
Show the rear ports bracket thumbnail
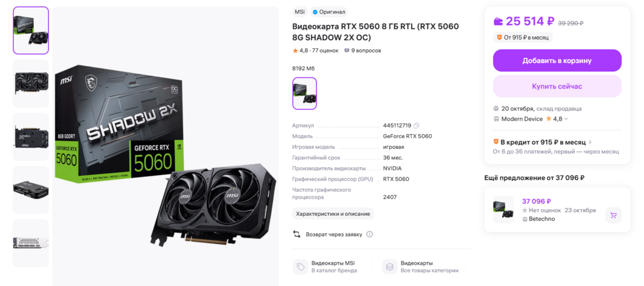pyautogui.click(x=31, y=243)
